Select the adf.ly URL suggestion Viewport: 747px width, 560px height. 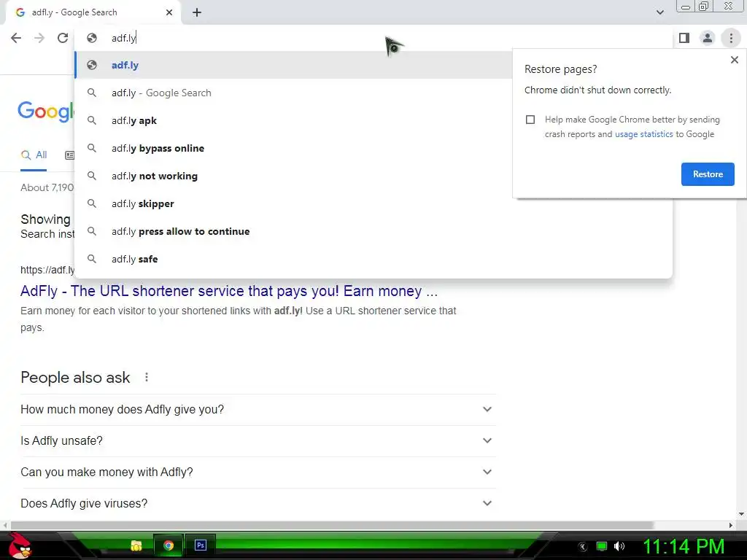[x=294, y=65]
